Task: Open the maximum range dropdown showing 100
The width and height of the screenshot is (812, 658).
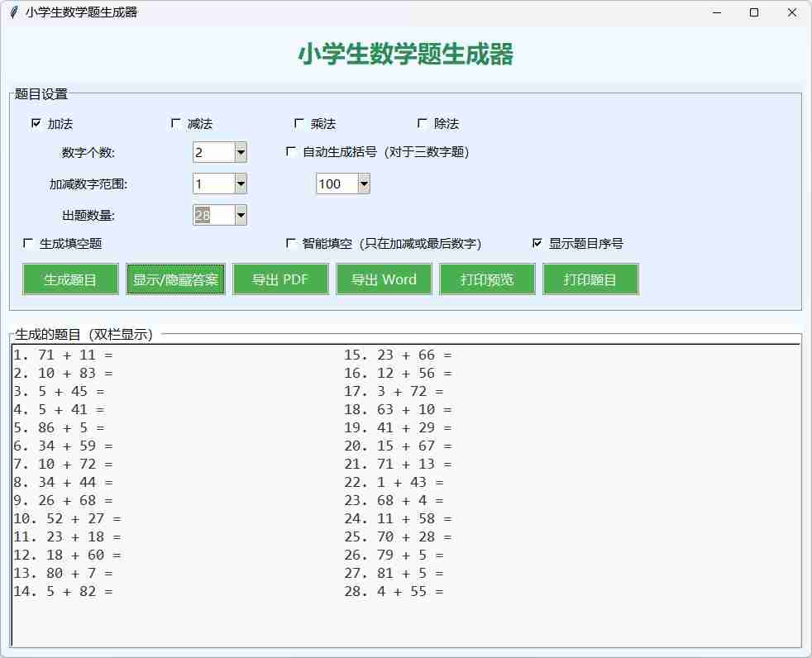Action: pyautogui.click(x=363, y=184)
